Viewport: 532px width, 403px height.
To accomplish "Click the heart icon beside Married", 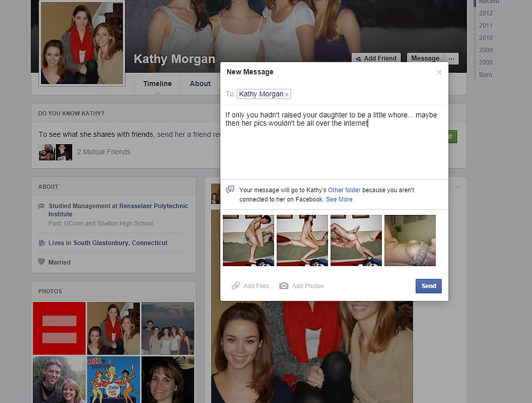I will point(41,262).
